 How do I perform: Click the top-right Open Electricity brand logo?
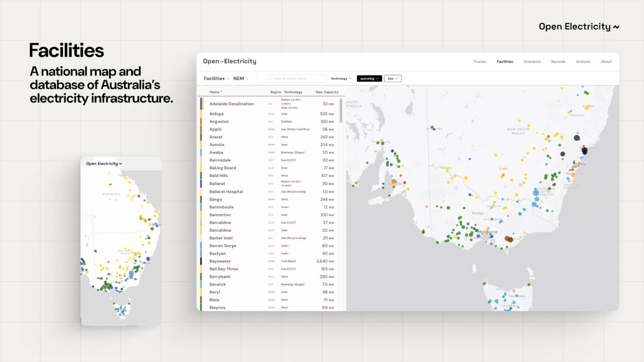tap(579, 27)
